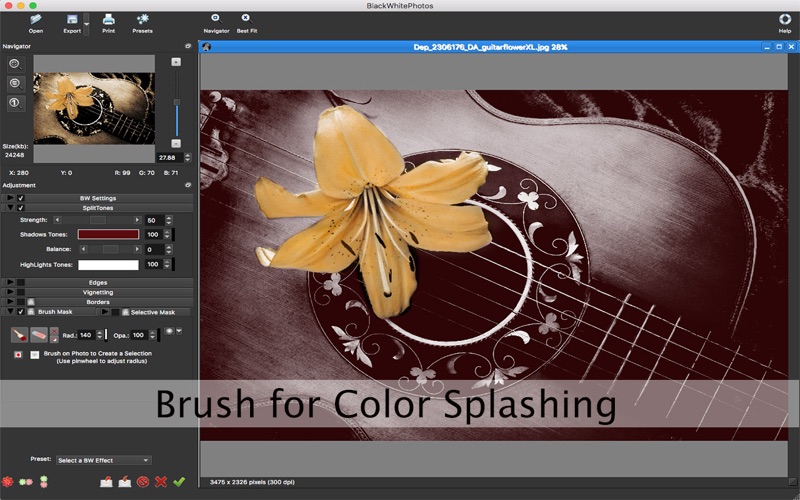
Task: Open the brush shape dropdown arrow
Action: click(179, 331)
